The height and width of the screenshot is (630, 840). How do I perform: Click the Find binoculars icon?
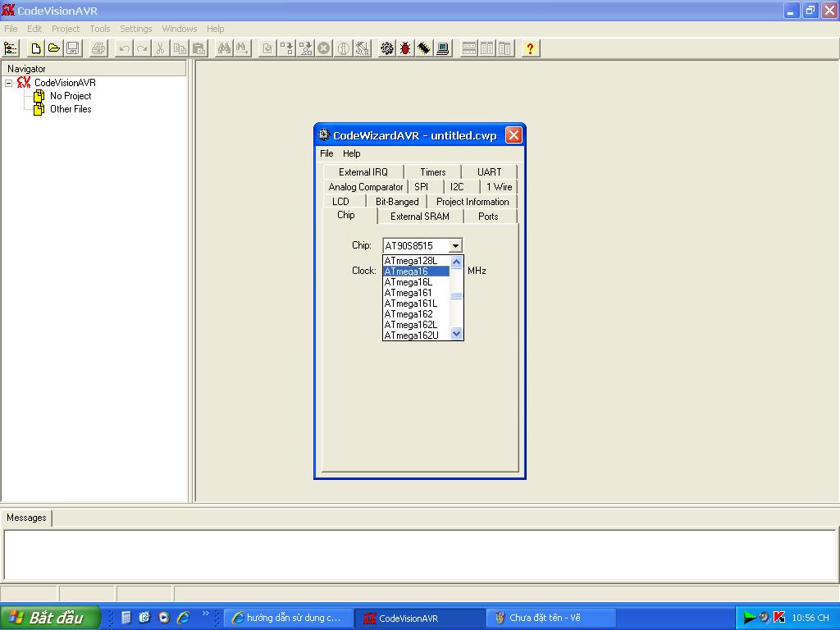pyautogui.click(x=224, y=48)
